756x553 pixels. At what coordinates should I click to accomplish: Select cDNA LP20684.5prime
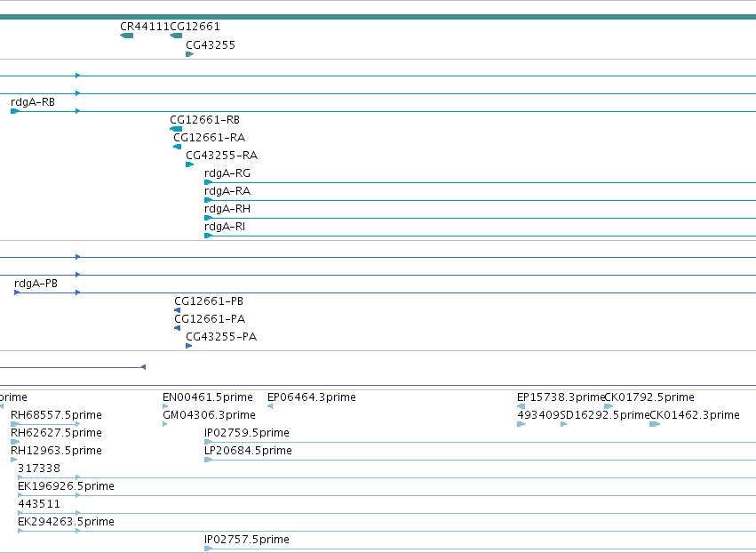click(x=249, y=451)
